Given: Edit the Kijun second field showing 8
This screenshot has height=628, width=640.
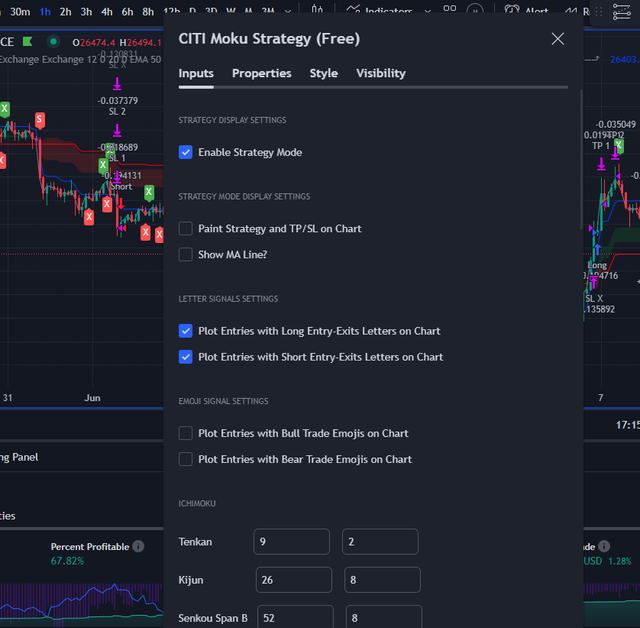Looking at the screenshot, I should pos(382,580).
